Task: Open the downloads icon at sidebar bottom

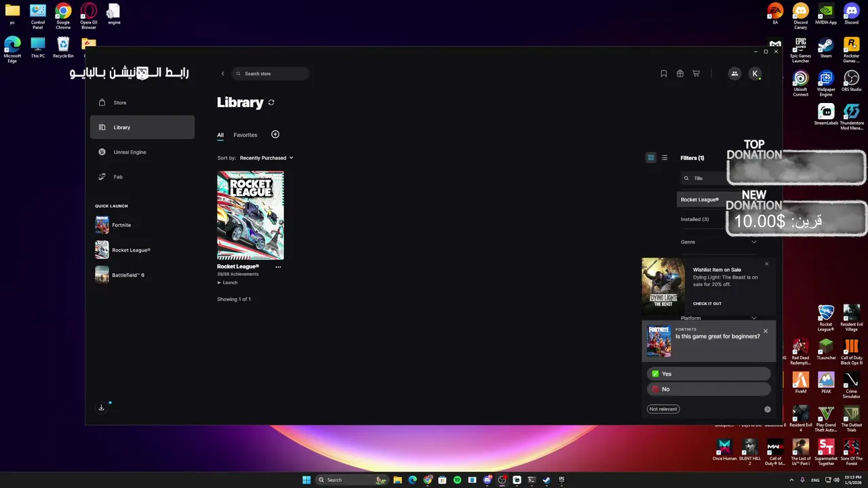Action: [101, 407]
